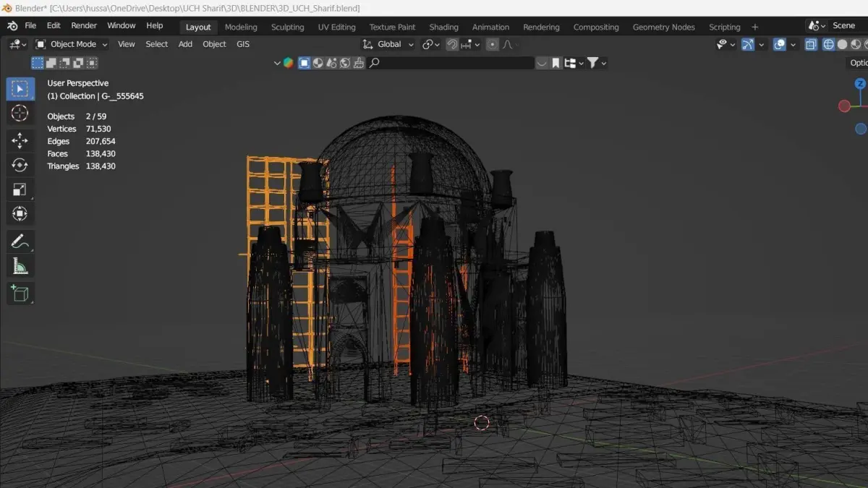Open the Global transform orientation dropdown
The image size is (868, 488).
point(388,44)
